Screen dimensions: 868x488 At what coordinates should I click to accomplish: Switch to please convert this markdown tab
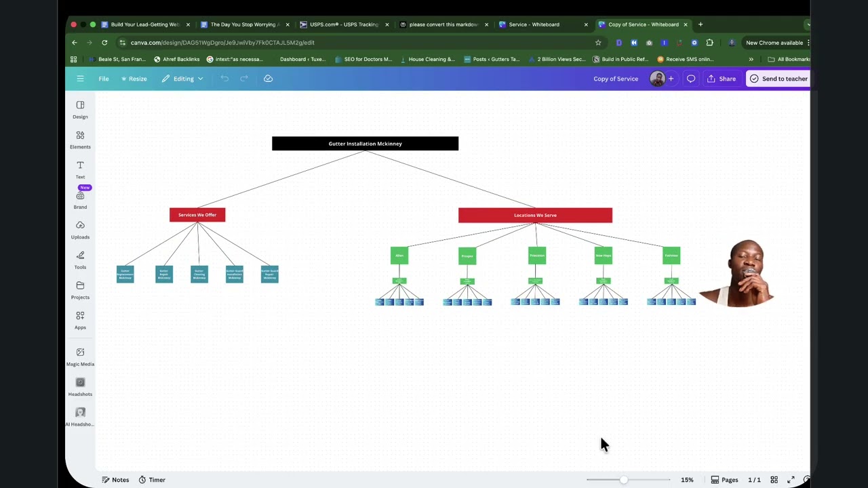[x=443, y=24]
